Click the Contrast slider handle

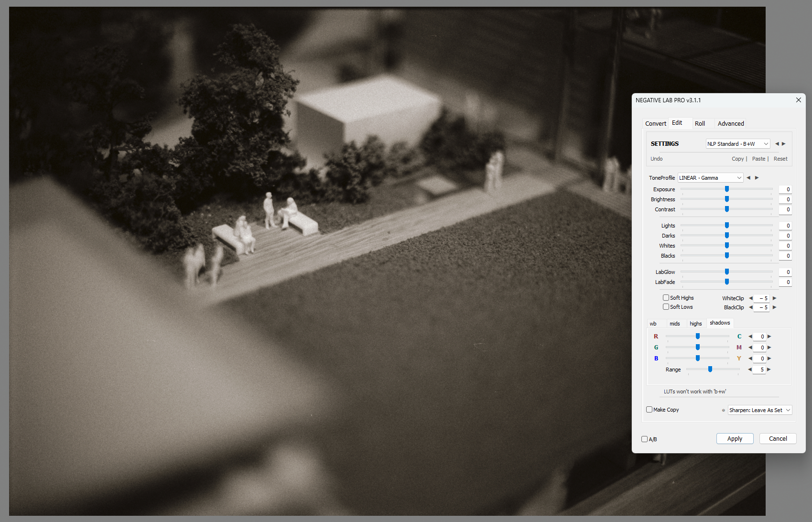pyautogui.click(x=727, y=209)
